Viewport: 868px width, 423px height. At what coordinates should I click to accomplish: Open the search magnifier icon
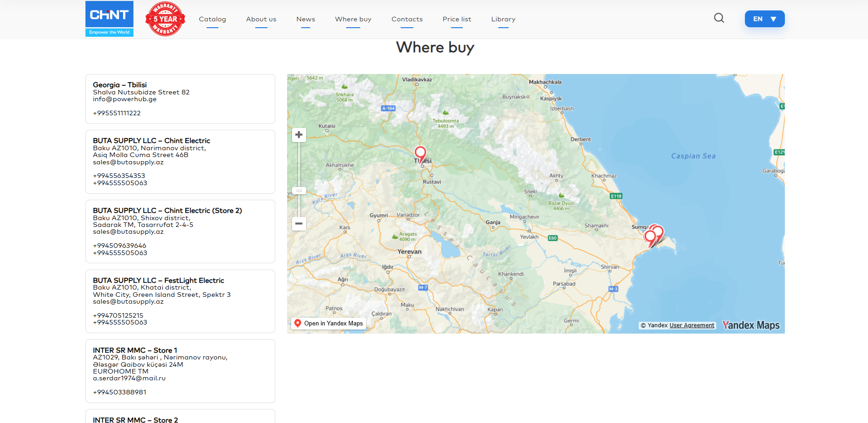point(719,18)
